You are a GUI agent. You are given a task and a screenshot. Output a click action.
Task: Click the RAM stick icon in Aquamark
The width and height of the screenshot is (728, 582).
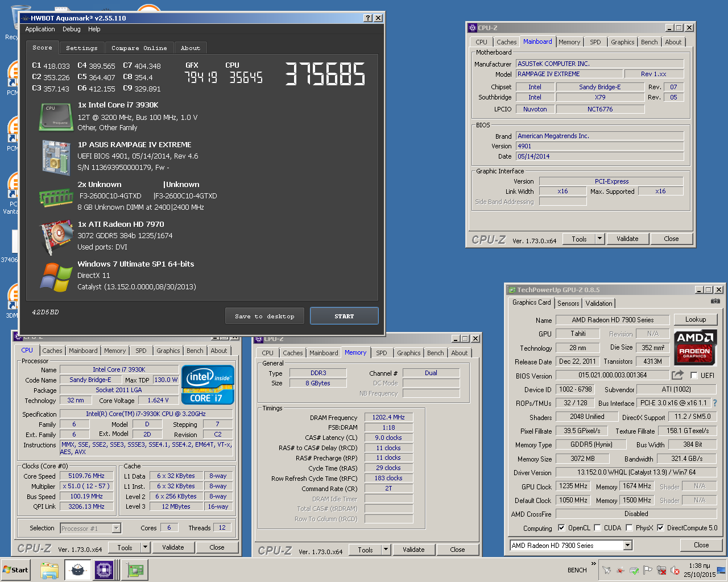tap(56, 197)
